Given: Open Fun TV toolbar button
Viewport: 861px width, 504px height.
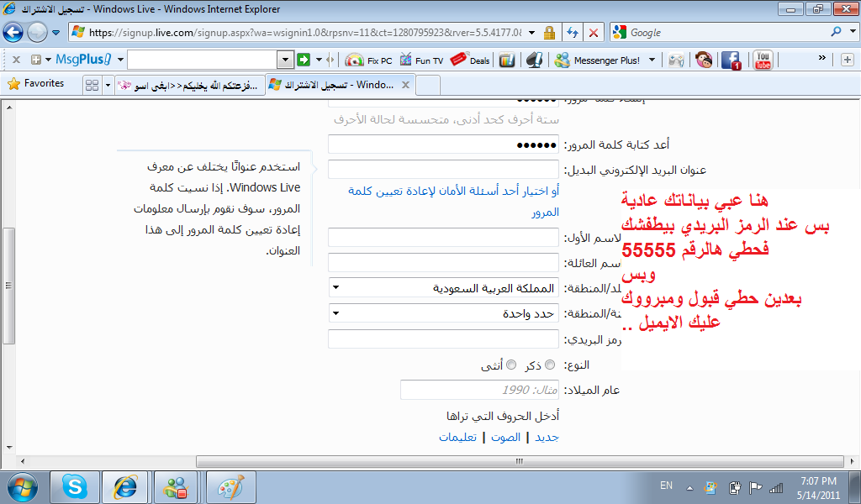Looking at the screenshot, I should click(x=422, y=60).
